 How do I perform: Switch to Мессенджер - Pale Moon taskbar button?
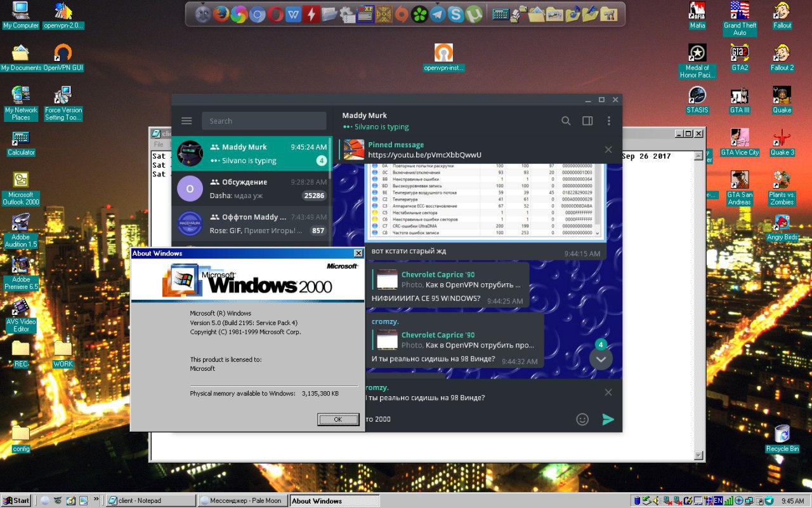click(243, 500)
